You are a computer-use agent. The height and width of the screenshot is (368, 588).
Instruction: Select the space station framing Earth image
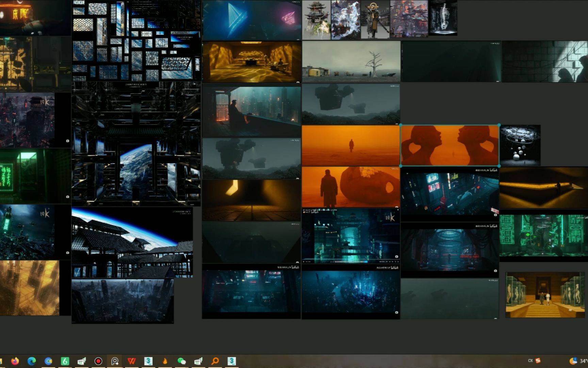coord(136,144)
